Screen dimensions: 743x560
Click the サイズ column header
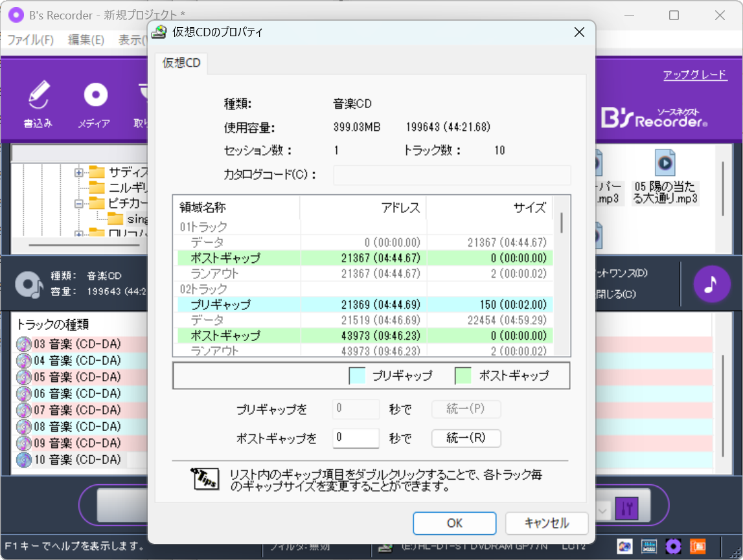tap(490, 208)
